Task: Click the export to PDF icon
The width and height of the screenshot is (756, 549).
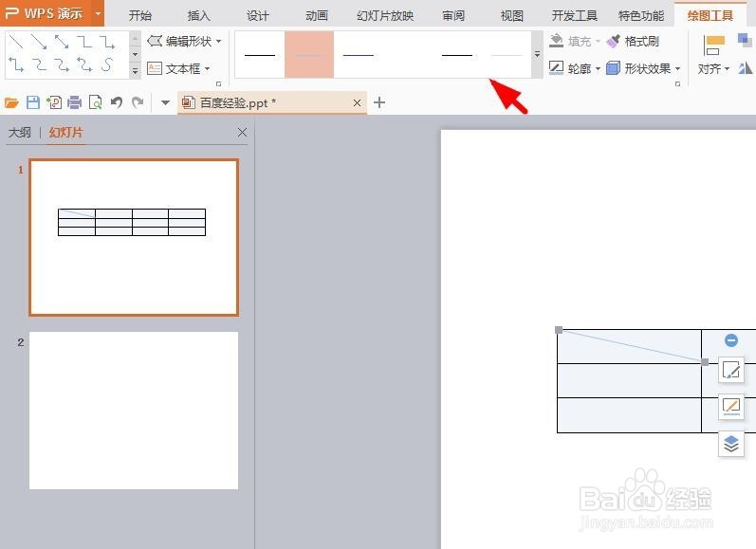Action: pyautogui.click(x=54, y=102)
